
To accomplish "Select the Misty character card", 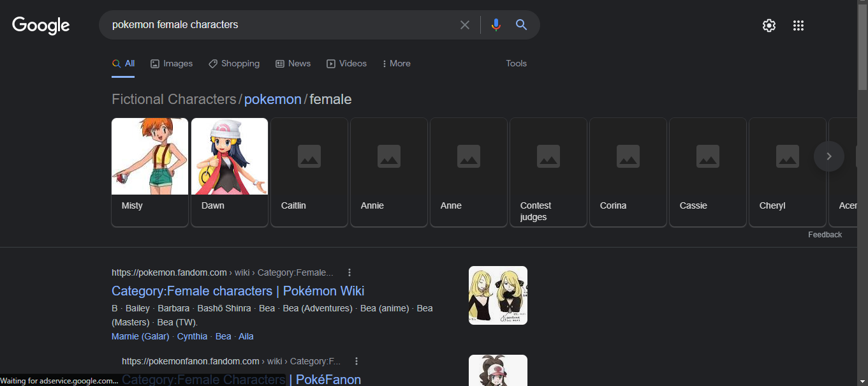I will click(x=150, y=171).
